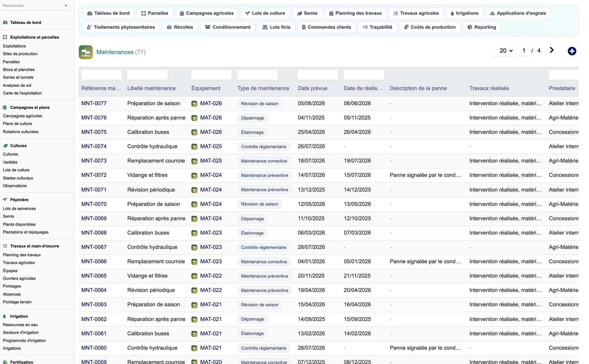
Task: Open Conditionnement tab
Action: (228, 27)
